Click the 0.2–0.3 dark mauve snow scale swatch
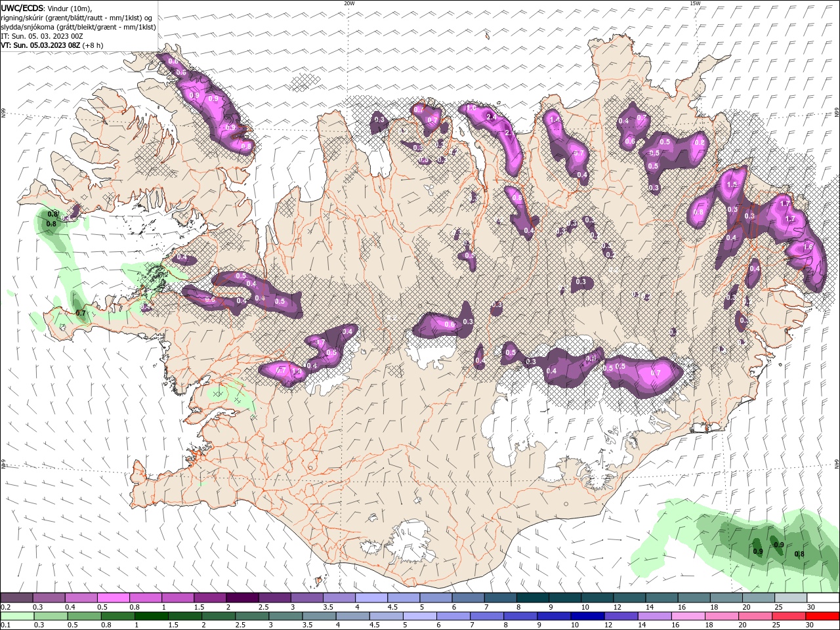 tap(17, 598)
